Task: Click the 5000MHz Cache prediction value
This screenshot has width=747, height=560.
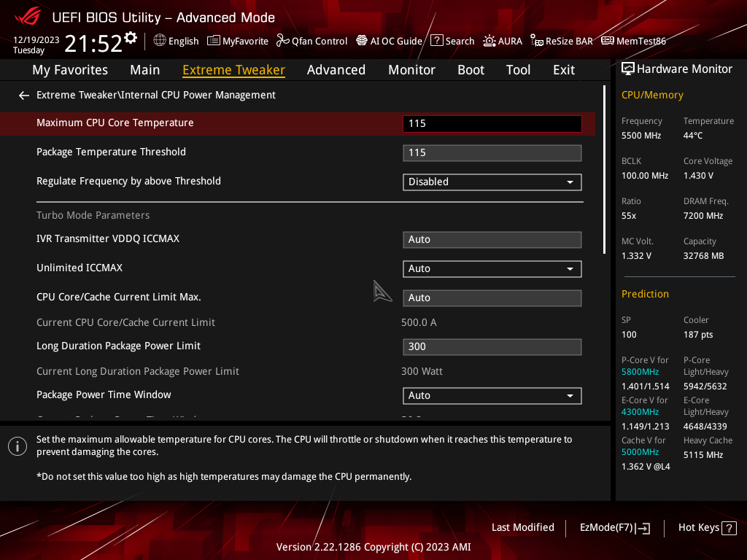Action: coord(640,452)
